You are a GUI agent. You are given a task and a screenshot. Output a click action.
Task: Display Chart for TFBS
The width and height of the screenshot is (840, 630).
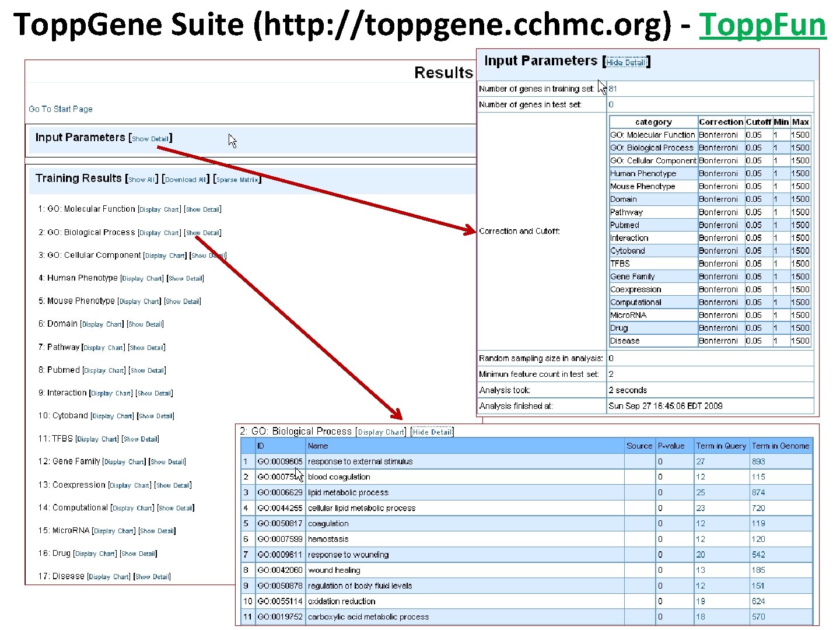point(97,439)
